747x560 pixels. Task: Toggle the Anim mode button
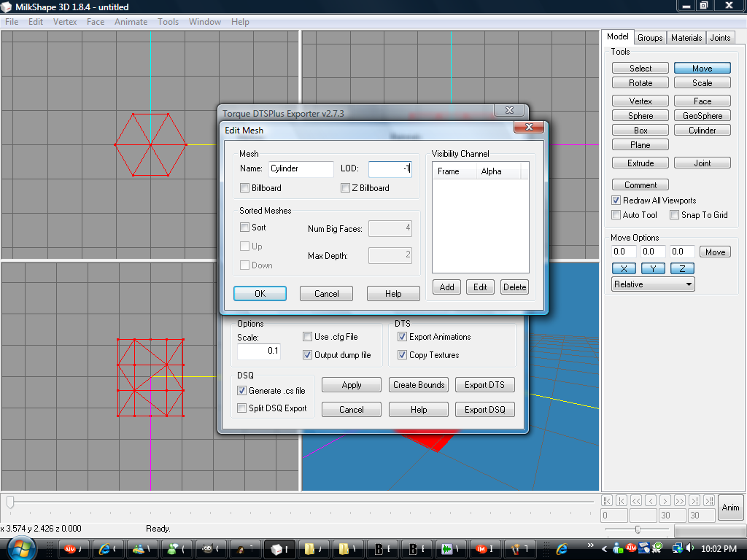[730, 507]
